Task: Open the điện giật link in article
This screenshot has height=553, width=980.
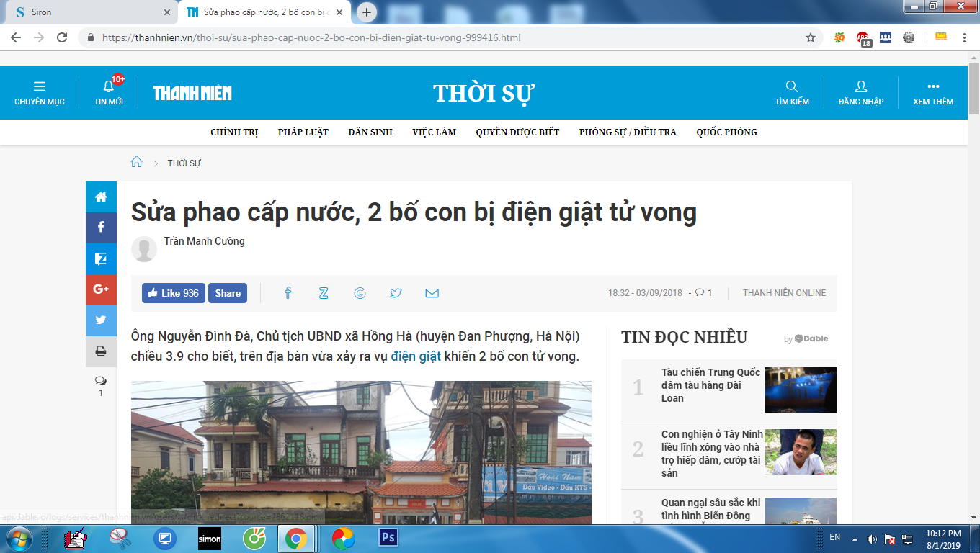Action: point(416,356)
